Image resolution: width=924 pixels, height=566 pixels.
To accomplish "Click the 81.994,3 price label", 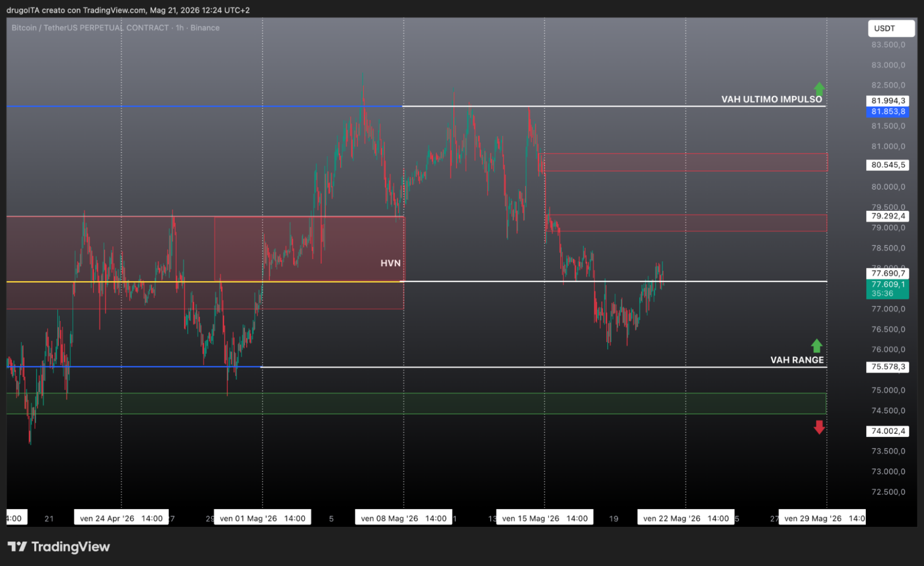I will [x=888, y=101].
